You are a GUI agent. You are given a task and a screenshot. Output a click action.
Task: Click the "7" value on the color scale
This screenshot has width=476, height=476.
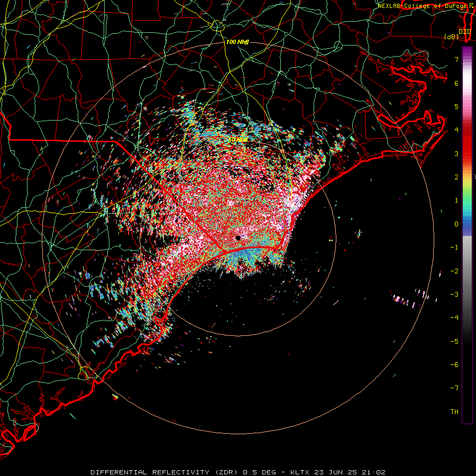[456, 59]
